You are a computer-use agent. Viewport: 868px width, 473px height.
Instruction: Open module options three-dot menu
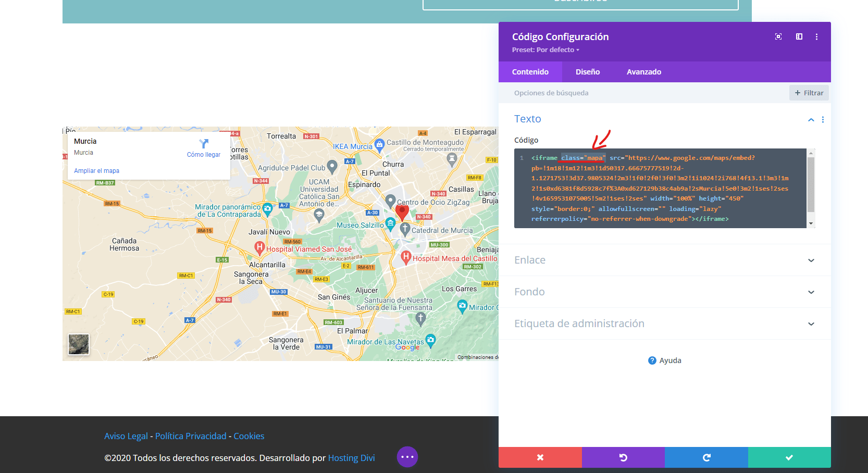tap(816, 36)
